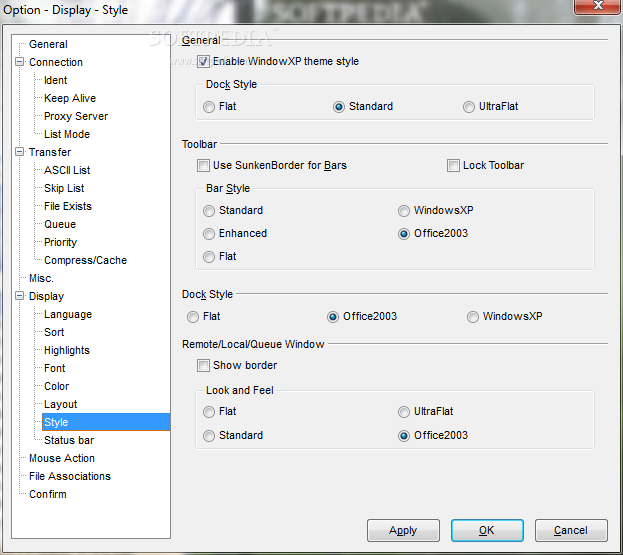Select WindowsXP in lower Dock Style section
623x555 pixels.
pyautogui.click(x=473, y=317)
